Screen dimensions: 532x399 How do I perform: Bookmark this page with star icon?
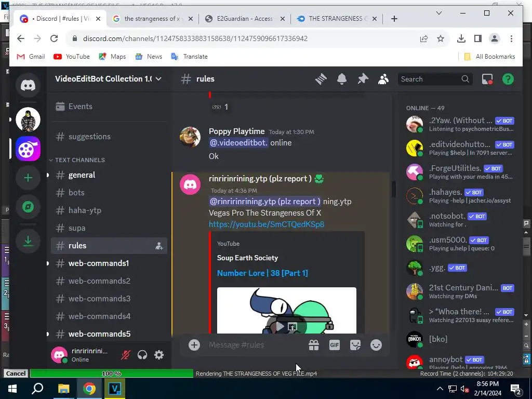point(441,38)
